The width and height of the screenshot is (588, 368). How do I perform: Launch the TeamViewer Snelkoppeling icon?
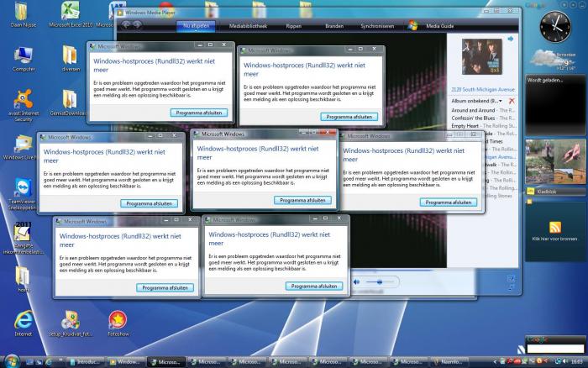(23, 194)
